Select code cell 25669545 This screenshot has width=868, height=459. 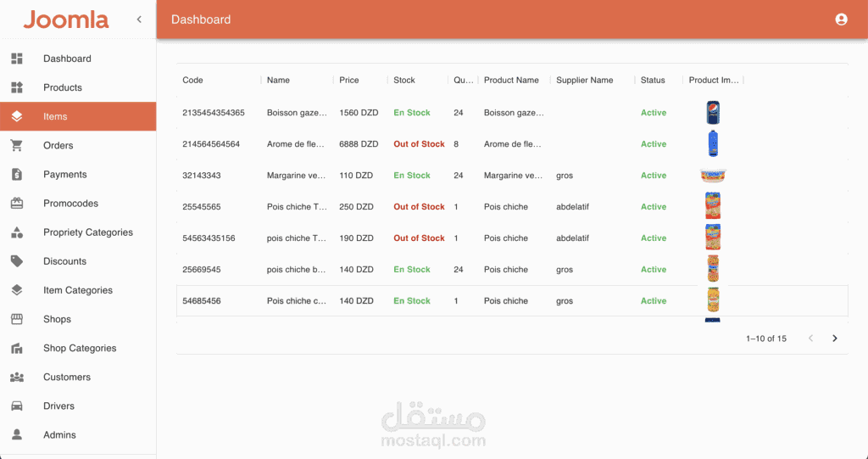(202, 270)
